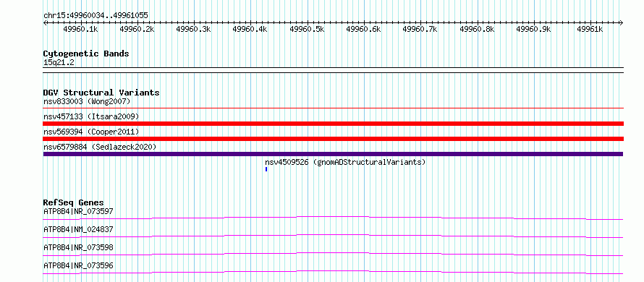The height and width of the screenshot is (282, 644).
Task: Open the ATP8B4|NR_073598 transcript label
Action: (78, 247)
